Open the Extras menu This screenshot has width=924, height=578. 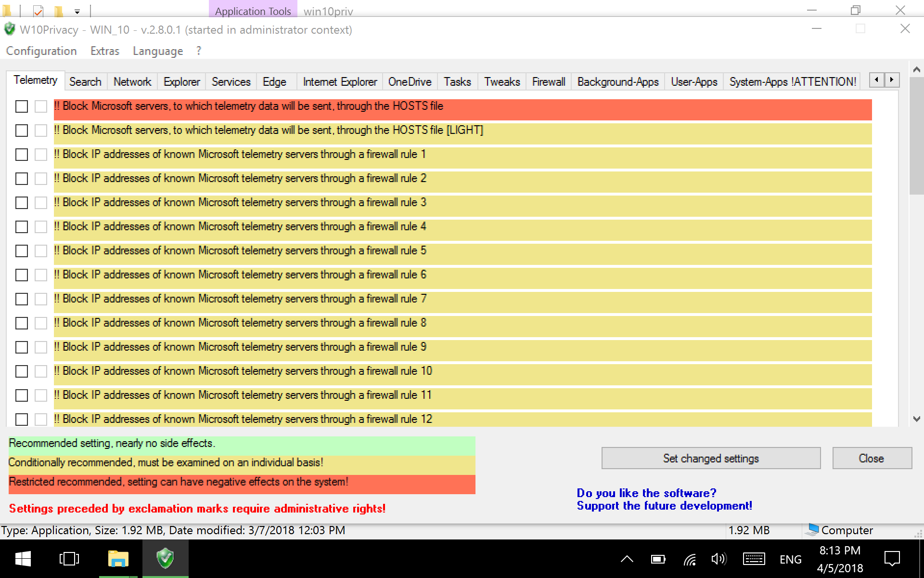105,51
